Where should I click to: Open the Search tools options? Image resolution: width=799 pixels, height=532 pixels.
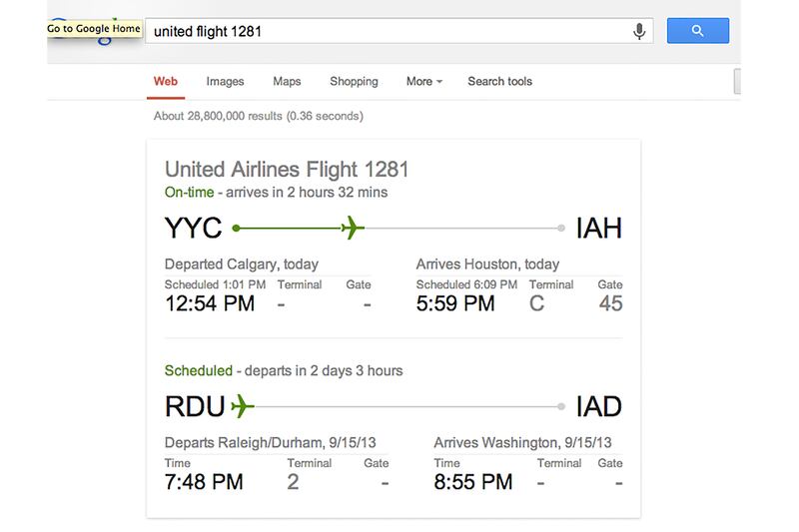click(499, 82)
